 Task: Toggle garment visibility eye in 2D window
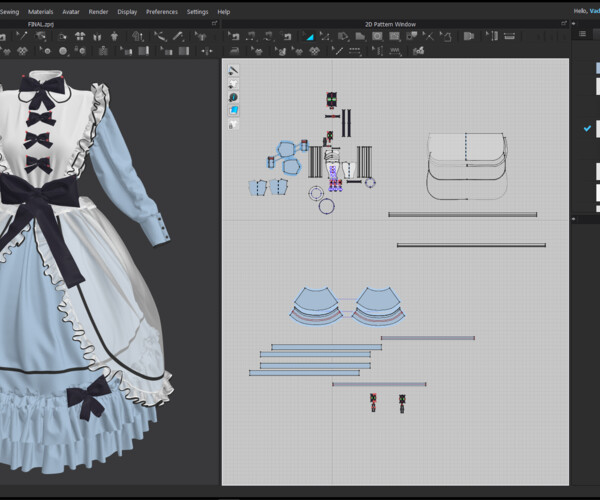click(233, 84)
